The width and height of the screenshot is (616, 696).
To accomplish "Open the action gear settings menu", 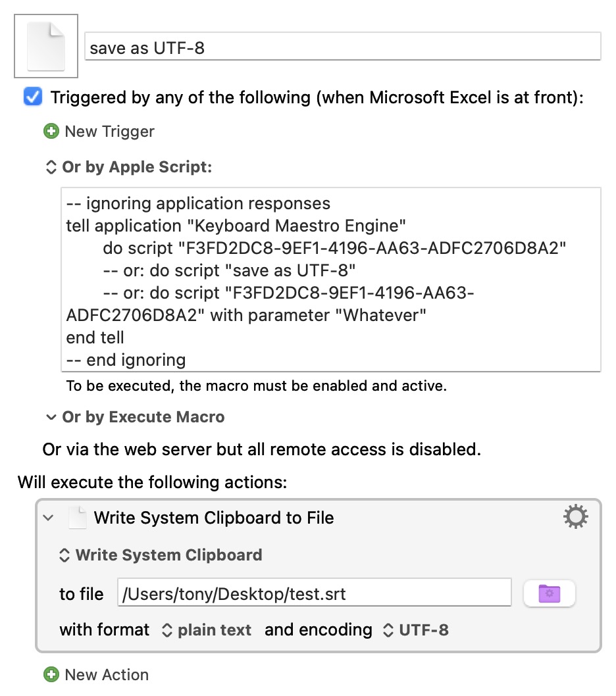I will tap(576, 517).
